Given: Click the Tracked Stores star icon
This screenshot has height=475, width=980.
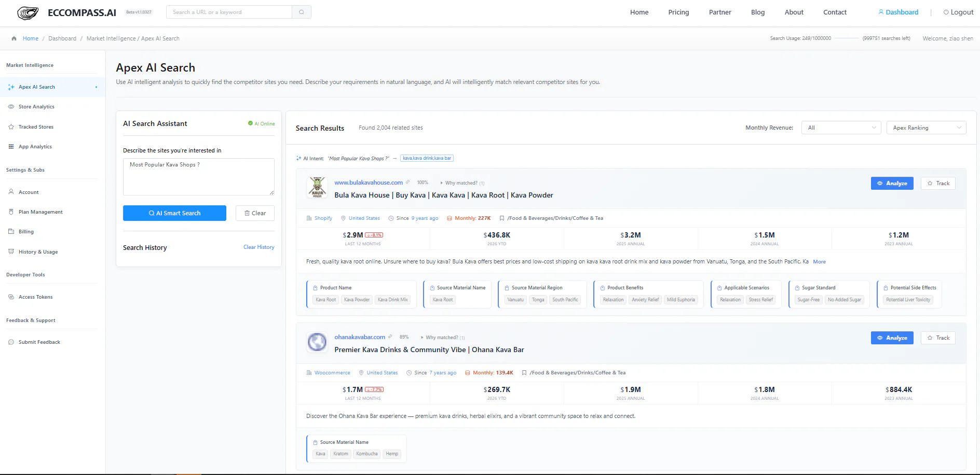Looking at the screenshot, I should (x=11, y=127).
